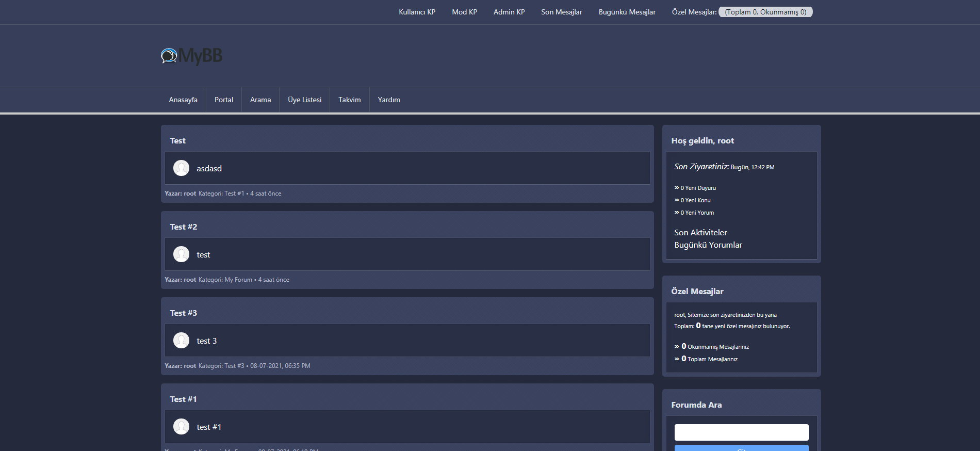This screenshot has height=451, width=980.
Task: Click the My Forum category link
Action: click(238, 280)
